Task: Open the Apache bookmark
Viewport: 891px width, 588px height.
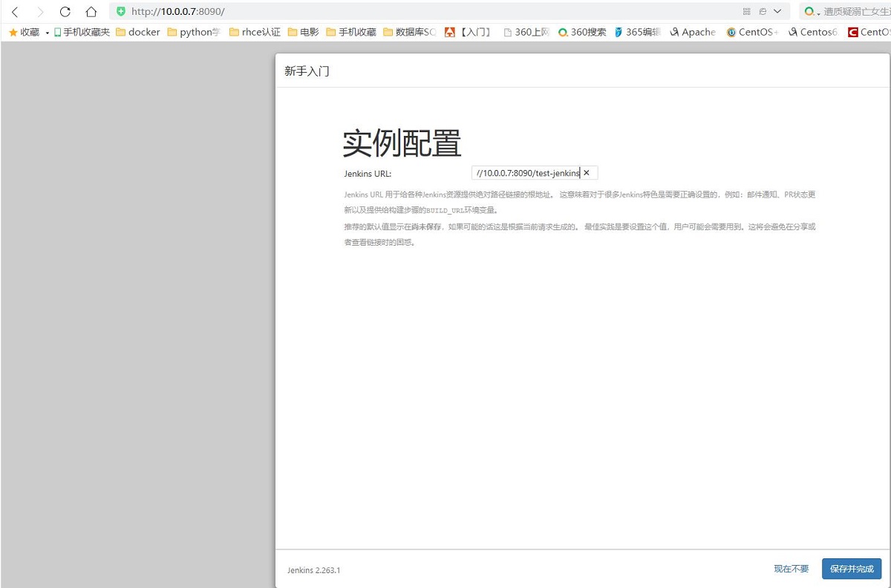Action: [x=693, y=32]
